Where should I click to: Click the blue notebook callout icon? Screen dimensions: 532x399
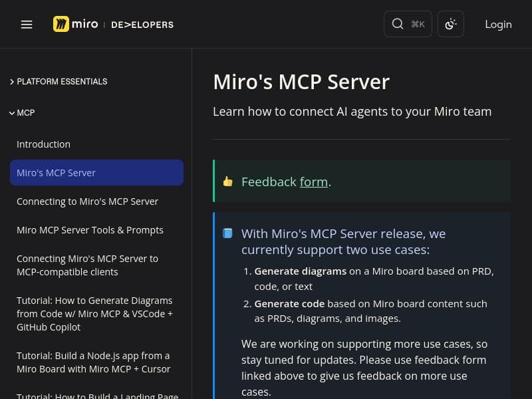(227, 233)
